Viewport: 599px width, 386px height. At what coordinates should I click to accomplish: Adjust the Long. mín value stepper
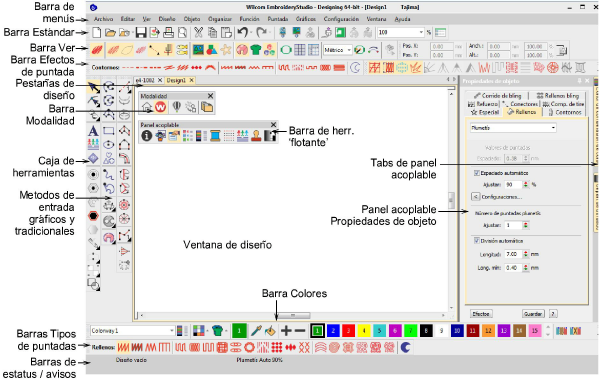coord(526,268)
